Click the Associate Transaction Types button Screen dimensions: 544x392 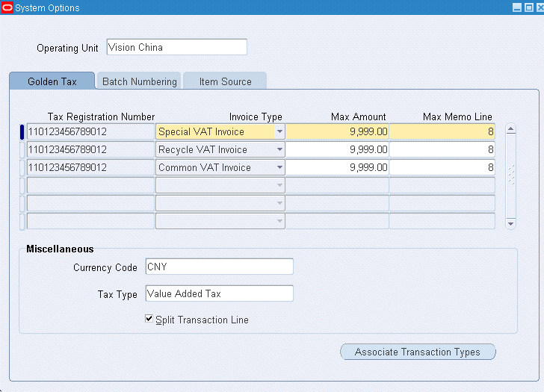pyautogui.click(x=418, y=352)
